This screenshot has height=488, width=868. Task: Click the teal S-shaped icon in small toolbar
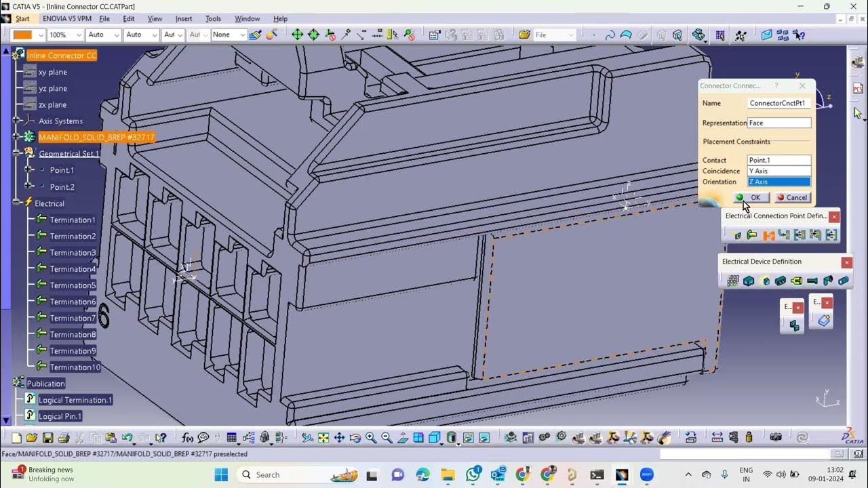pos(795,325)
